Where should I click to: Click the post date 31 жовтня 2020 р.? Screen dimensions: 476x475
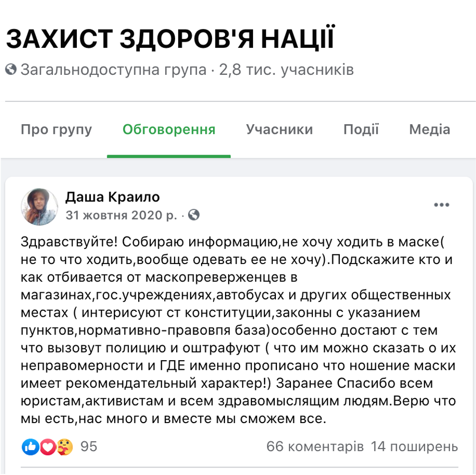[x=121, y=216]
